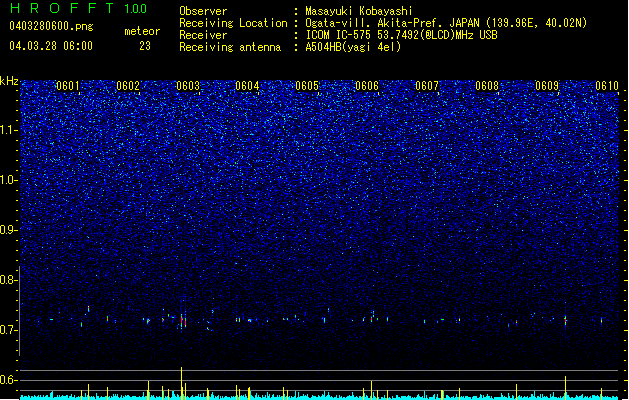
Task: Click the 0604 time marker
Action: (247, 86)
